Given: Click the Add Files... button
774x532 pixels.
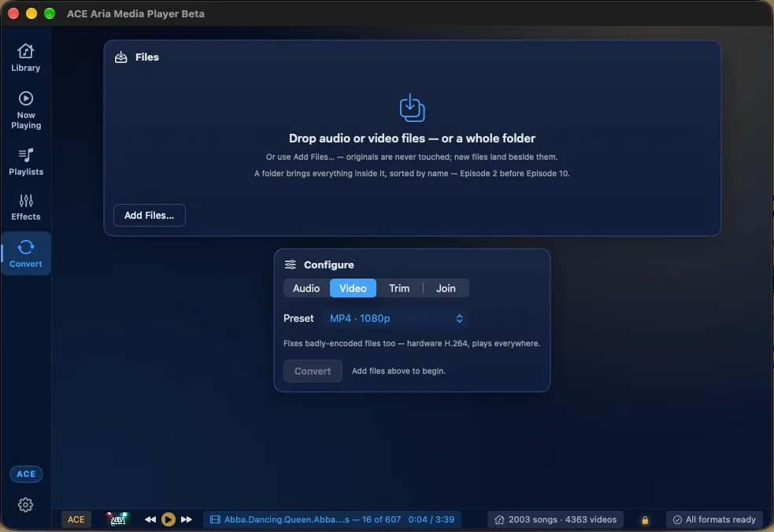Looking at the screenshot, I should 149,215.
